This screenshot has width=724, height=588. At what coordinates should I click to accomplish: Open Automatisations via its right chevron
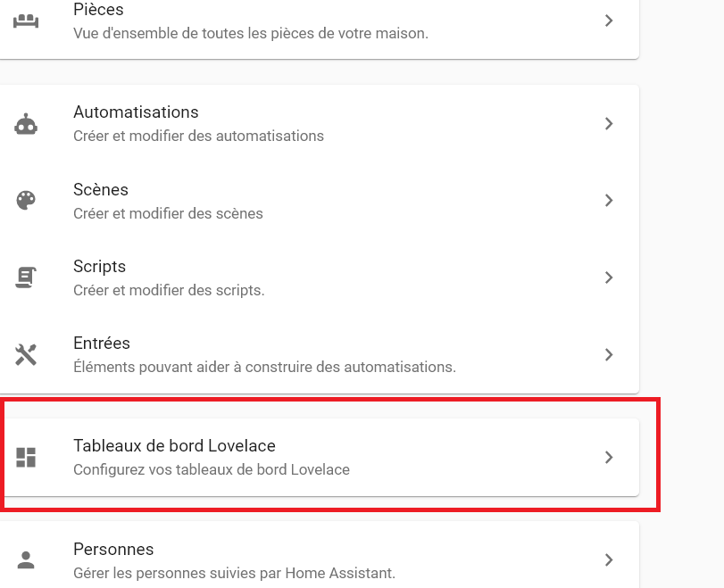[609, 124]
